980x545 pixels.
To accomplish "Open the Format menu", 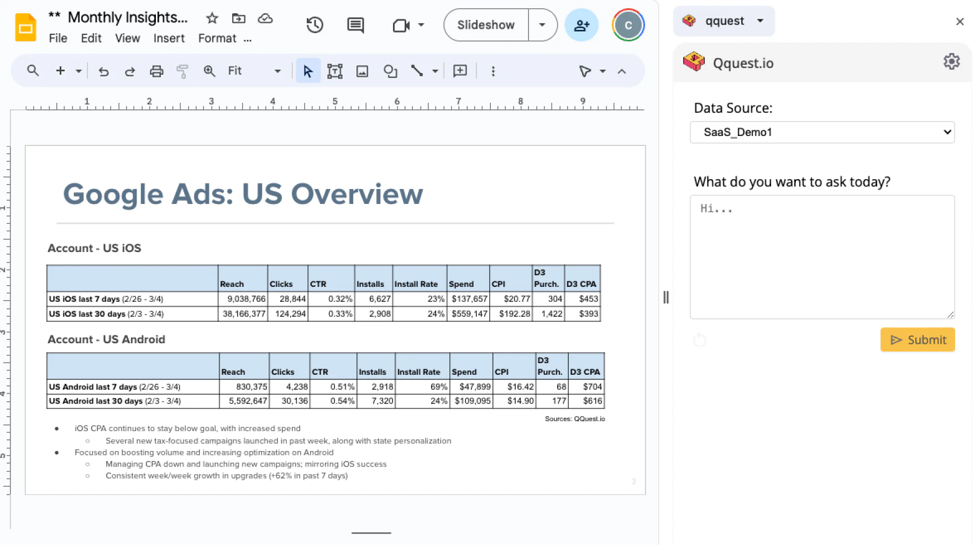I will click(x=216, y=38).
